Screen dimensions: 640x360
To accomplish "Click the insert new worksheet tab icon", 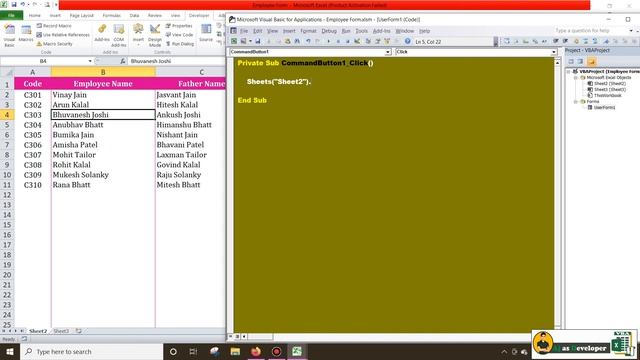I will (78, 331).
